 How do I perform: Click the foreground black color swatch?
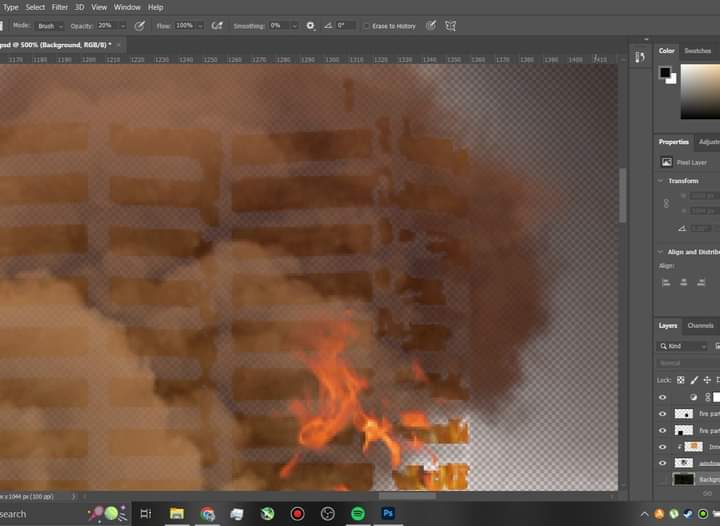(x=665, y=72)
